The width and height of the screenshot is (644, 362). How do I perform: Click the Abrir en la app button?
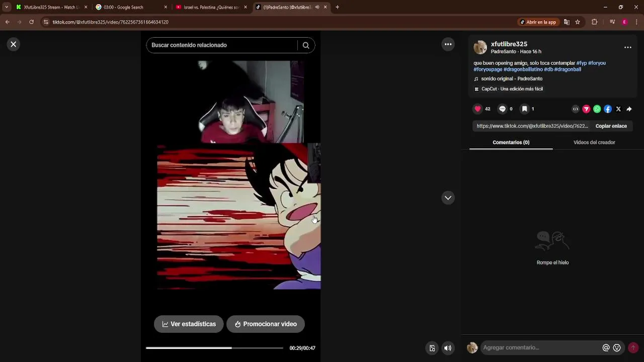coord(538,22)
